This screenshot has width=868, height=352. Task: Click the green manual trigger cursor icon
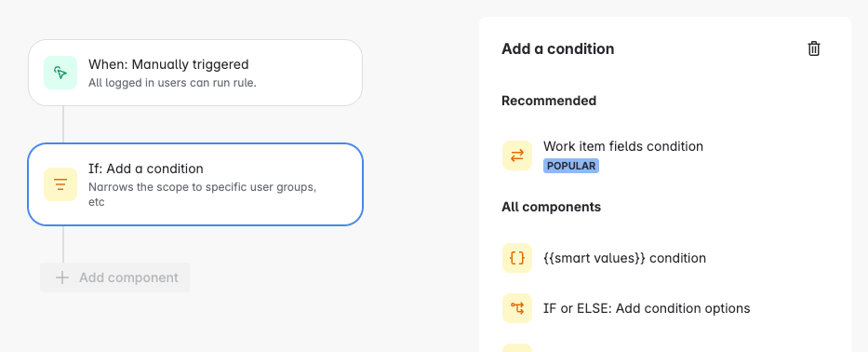[60, 73]
